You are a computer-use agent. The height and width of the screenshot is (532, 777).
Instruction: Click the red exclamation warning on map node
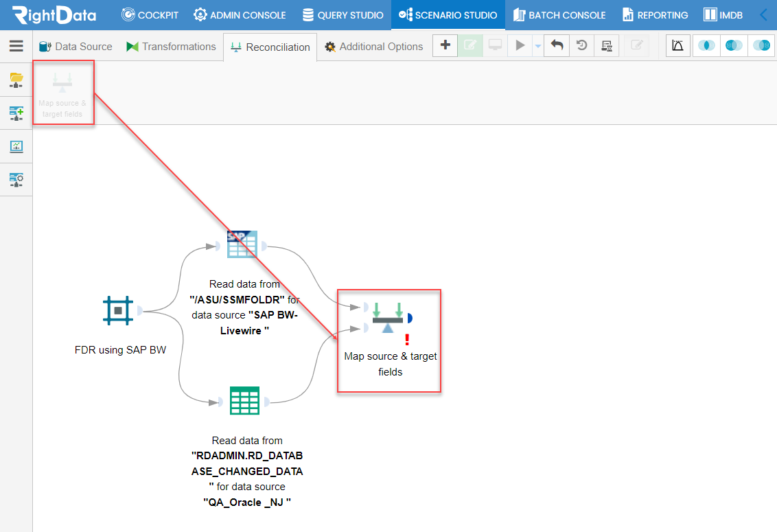[407, 340]
